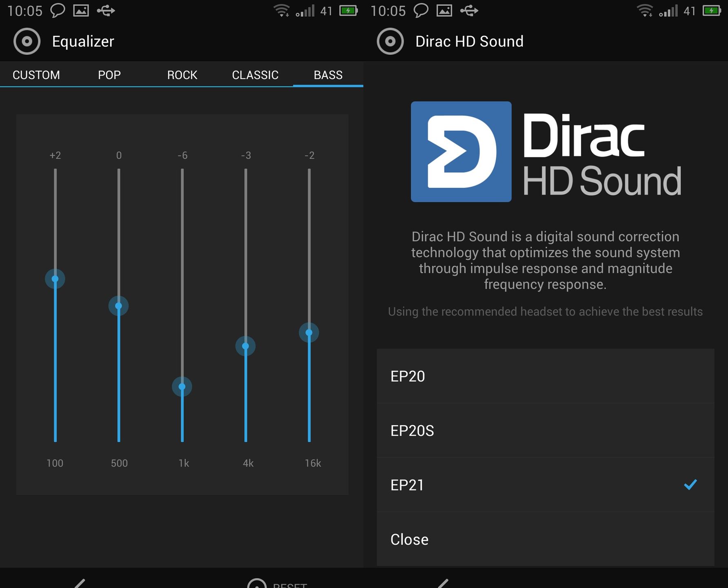
Task: Tap the USB status icon on the Dirac screen
Action: click(469, 10)
